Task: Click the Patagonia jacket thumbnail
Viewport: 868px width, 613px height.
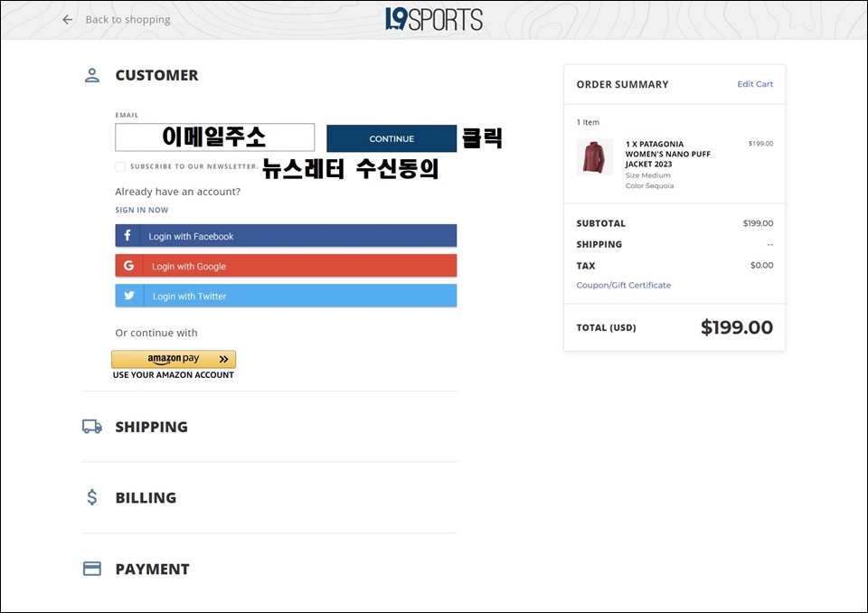Action: 595,156
